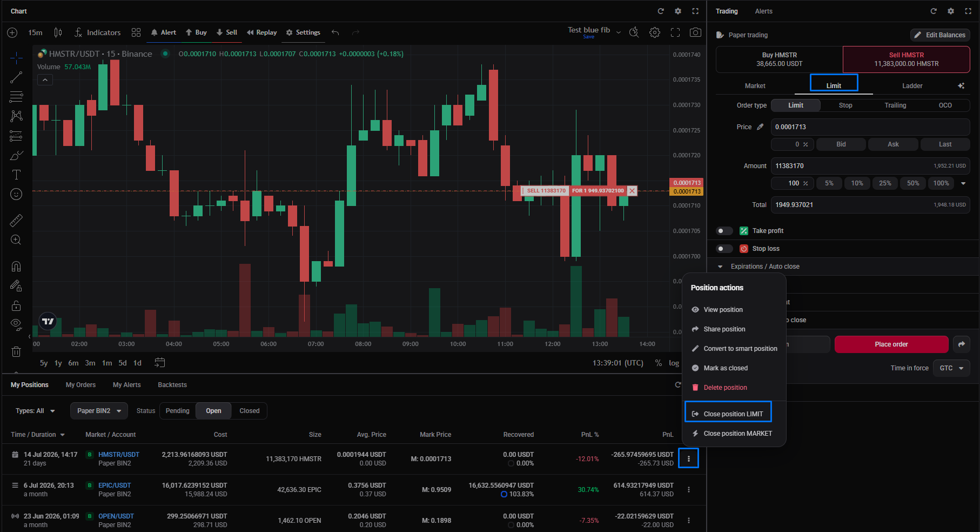The image size is (980, 532).
Task: Select the Stop order type
Action: coord(845,105)
